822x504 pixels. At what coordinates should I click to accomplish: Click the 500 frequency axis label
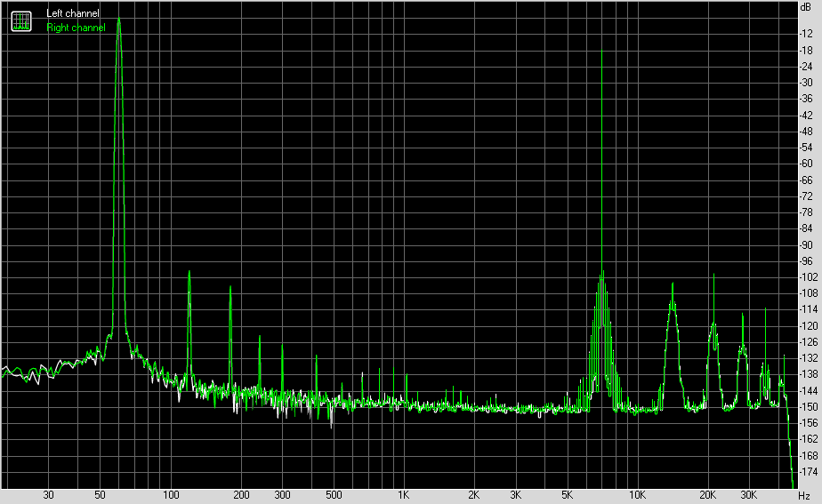click(x=334, y=495)
